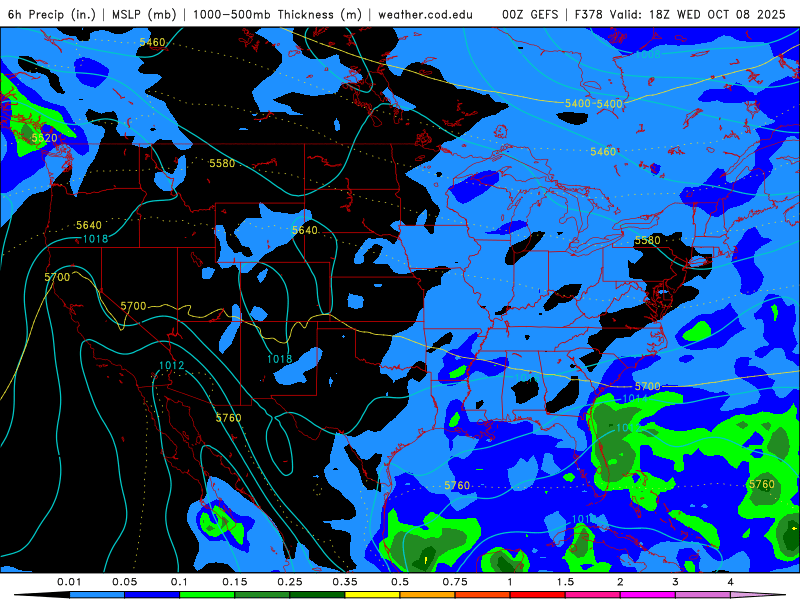
Task: Click the 'MSLP (mb)' header label
Action: (x=144, y=14)
